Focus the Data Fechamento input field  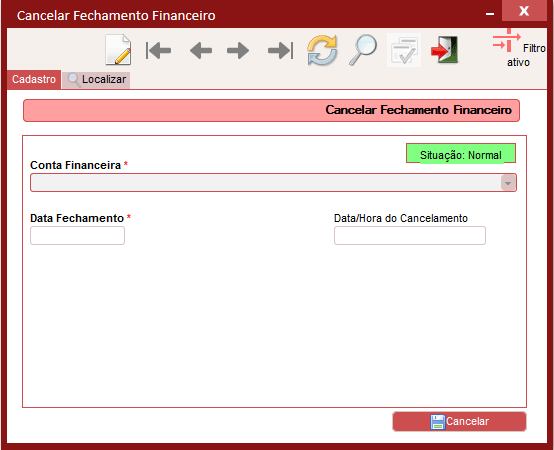click(77, 236)
